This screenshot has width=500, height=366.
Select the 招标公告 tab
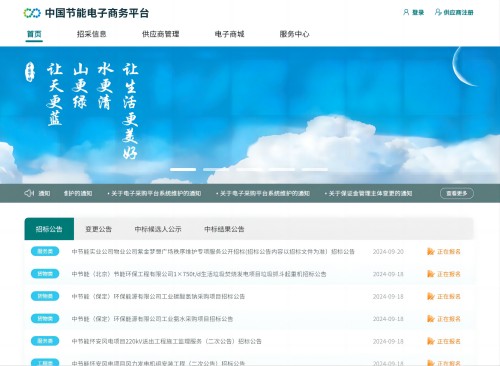[x=49, y=229]
